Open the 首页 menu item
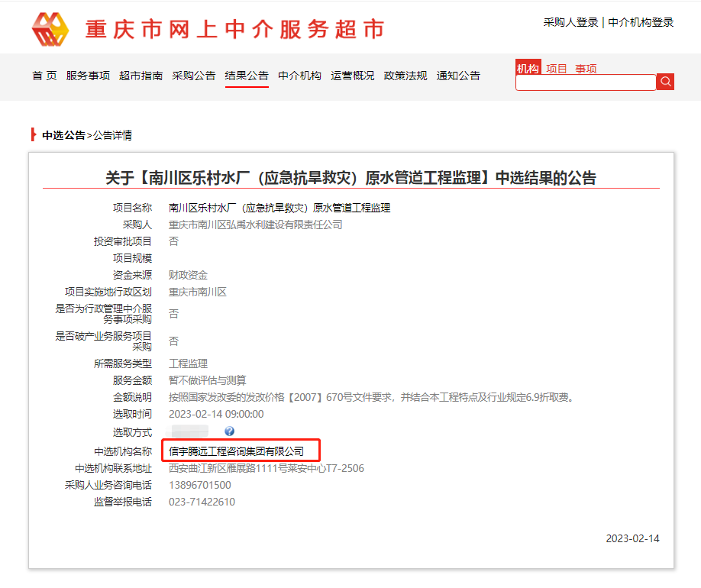The image size is (701, 588). pos(44,76)
